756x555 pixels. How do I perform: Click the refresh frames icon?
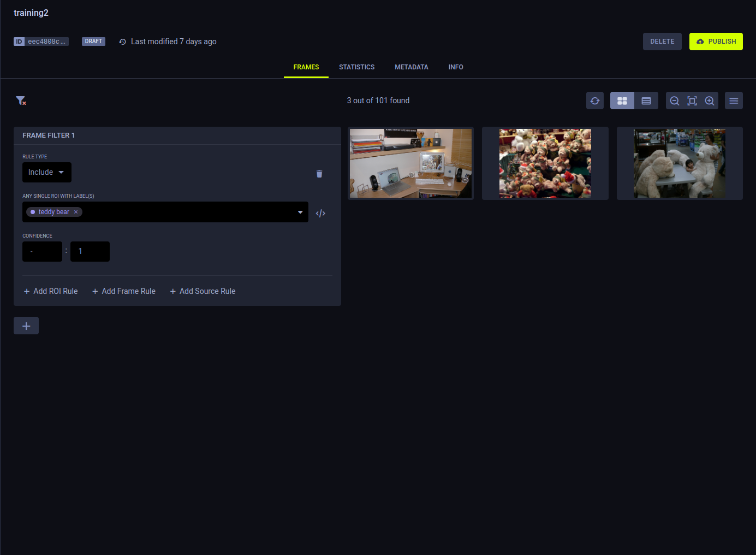click(x=594, y=101)
